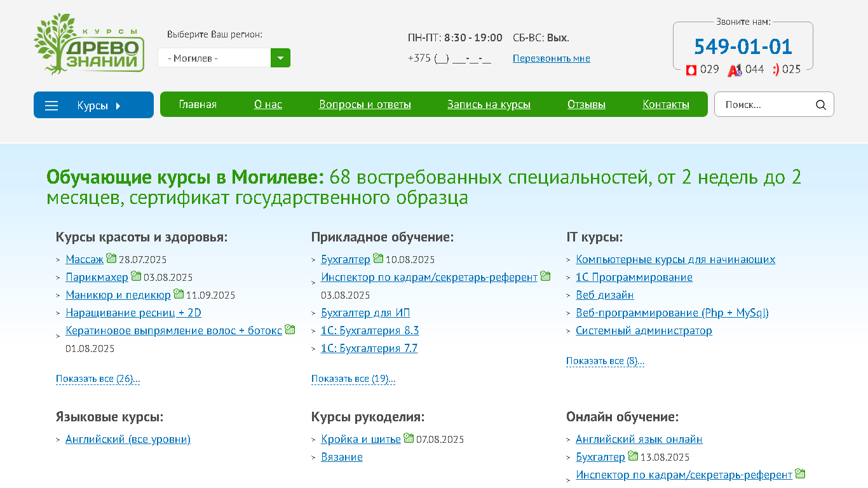
Task: Open Инспектор по кадрам link under Прикладное обучение
Action: pyautogui.click(x=429, y=277)
